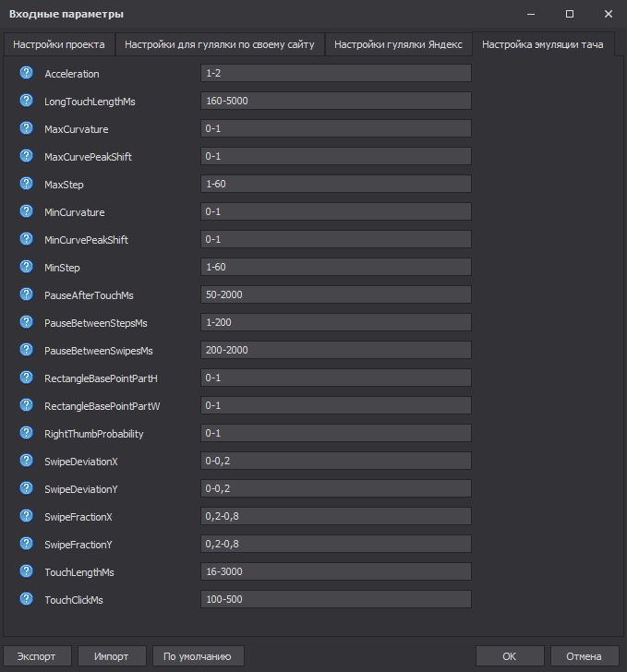The image size is (627, 672).
Task: Cancel with the Отмена button
Action: pyautogui.click(x=585, y=656)
